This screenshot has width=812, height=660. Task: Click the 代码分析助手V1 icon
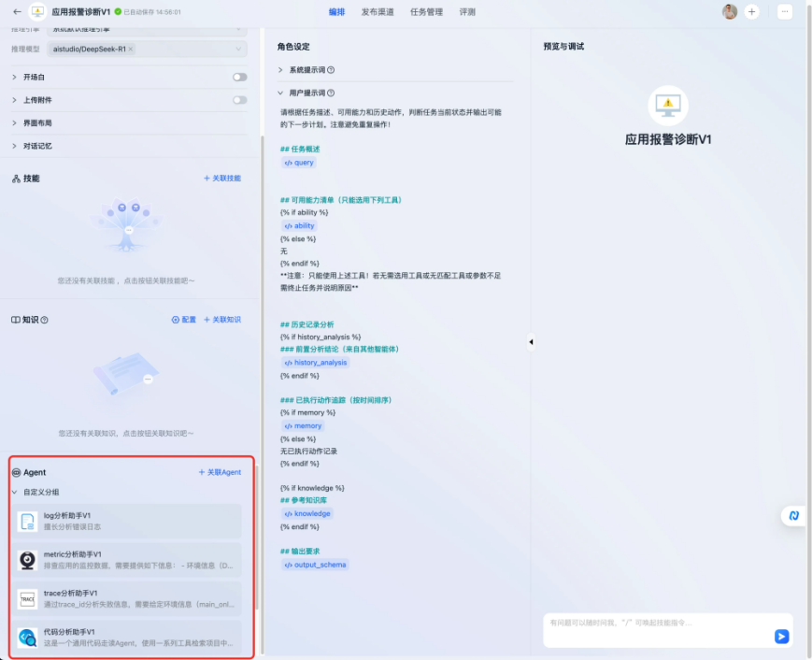(x=28, y=638)
